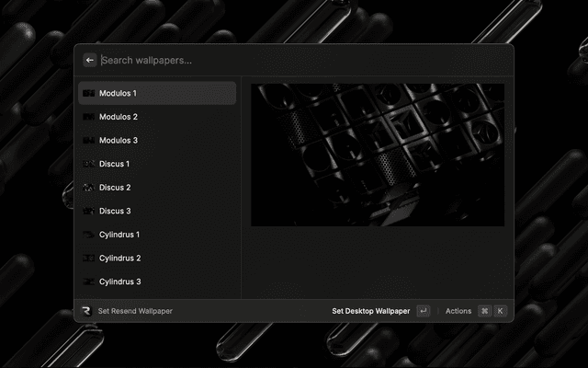Click the Command key icon

pos(484,311)
